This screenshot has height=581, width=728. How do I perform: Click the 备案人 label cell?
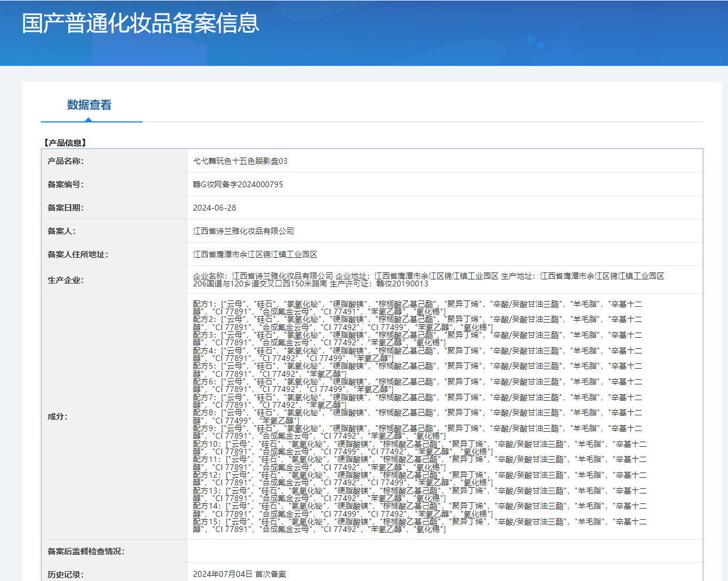(114, 231)
